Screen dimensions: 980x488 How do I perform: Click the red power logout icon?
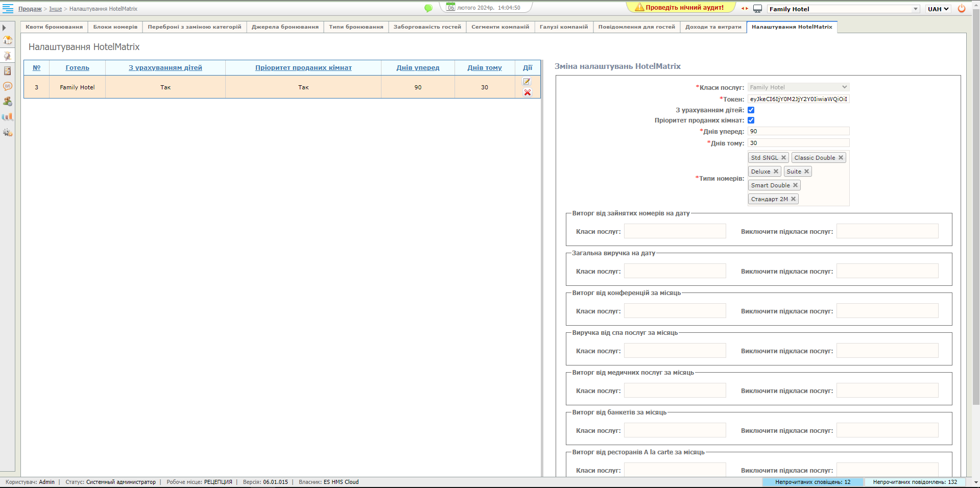coord(962,9)
